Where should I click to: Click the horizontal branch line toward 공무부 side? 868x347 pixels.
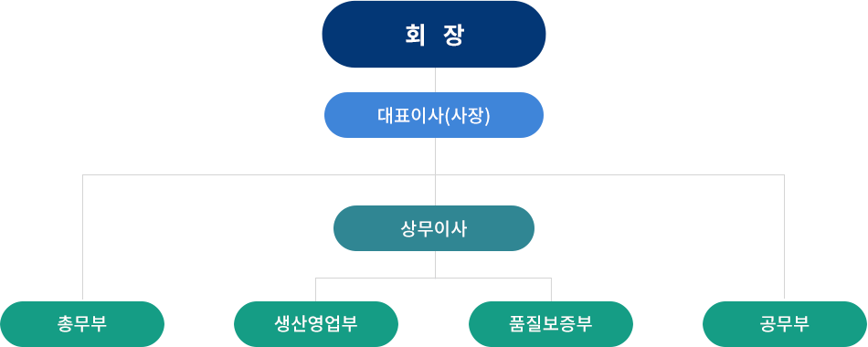point(610,175)
